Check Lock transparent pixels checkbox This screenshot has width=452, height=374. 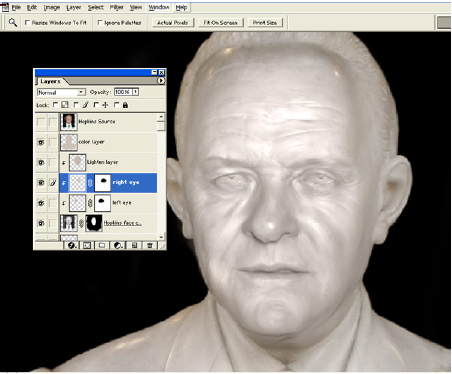click(x=56, y=105)
